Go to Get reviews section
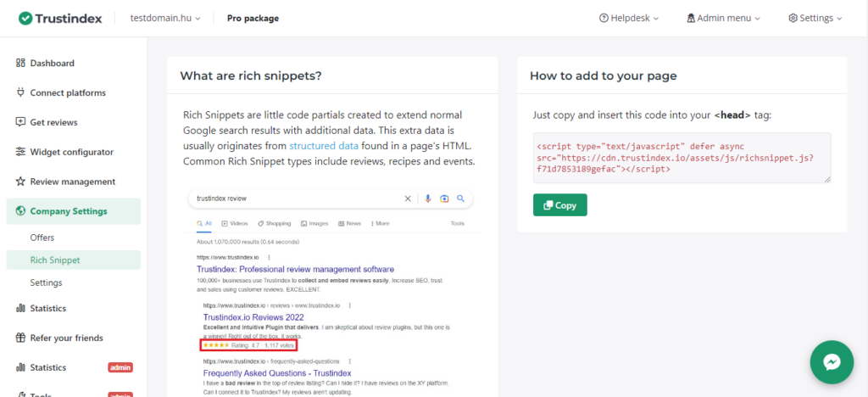868x397 pixels. click(x=53, y=122)
